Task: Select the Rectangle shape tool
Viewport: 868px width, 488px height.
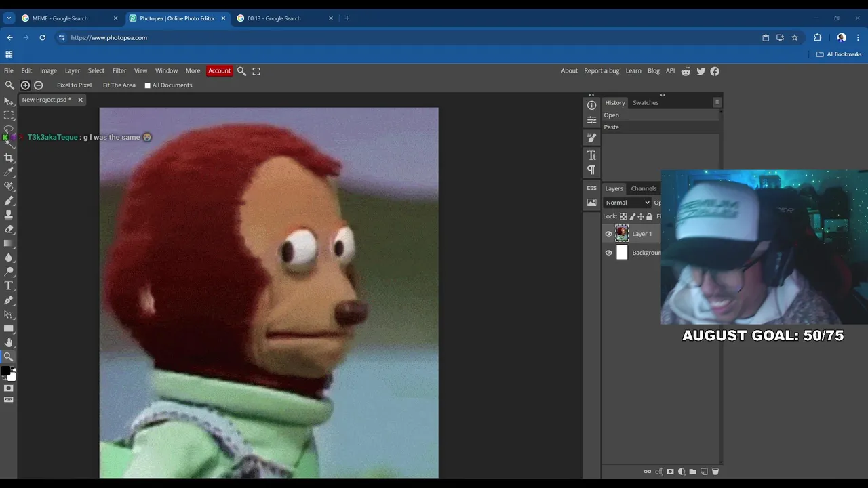Action: click(9, 329)
